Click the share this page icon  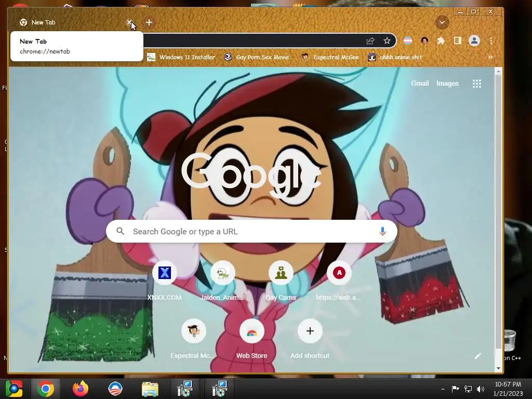[370, 41]
